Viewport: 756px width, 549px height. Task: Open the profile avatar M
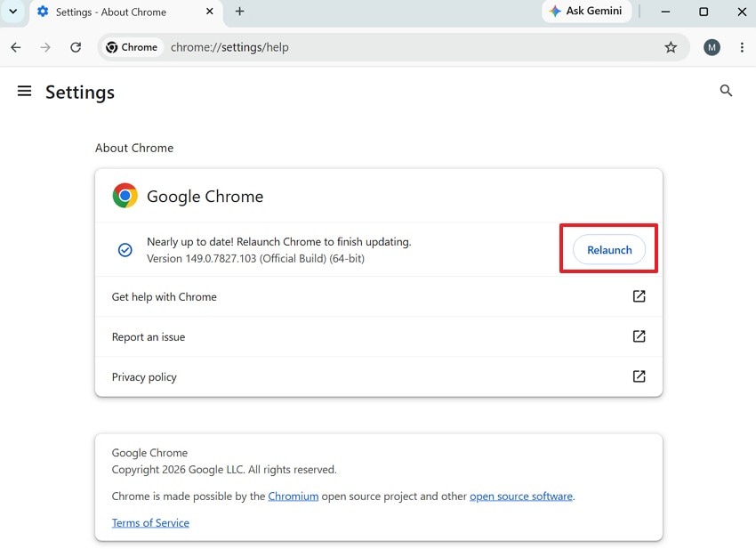tap(712, 47)
